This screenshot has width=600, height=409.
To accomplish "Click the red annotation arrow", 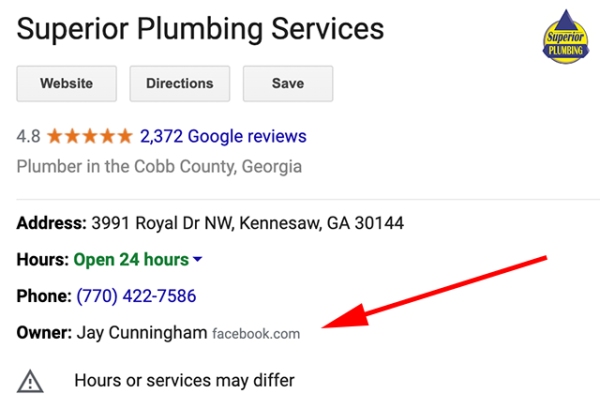I will 434,292.
